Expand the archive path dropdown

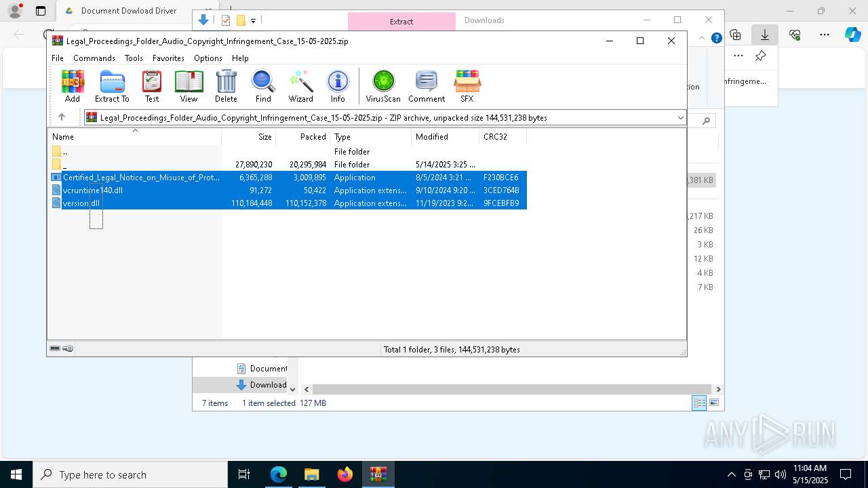click(680, 117)
